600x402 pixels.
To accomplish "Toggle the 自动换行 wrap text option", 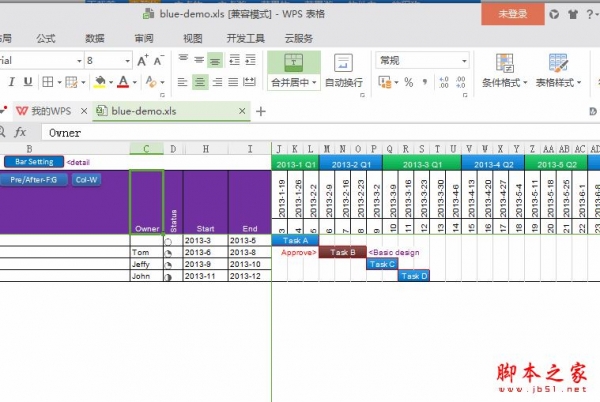I will click(x=344, y=83).
